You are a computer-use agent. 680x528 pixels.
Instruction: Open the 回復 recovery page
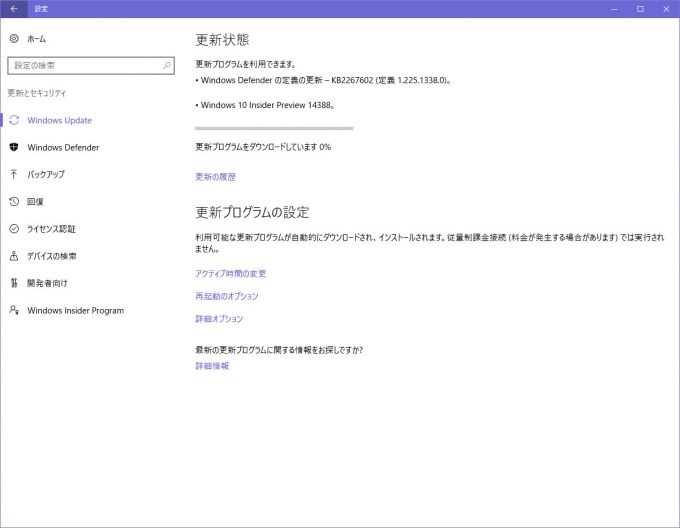pos(35,202)
